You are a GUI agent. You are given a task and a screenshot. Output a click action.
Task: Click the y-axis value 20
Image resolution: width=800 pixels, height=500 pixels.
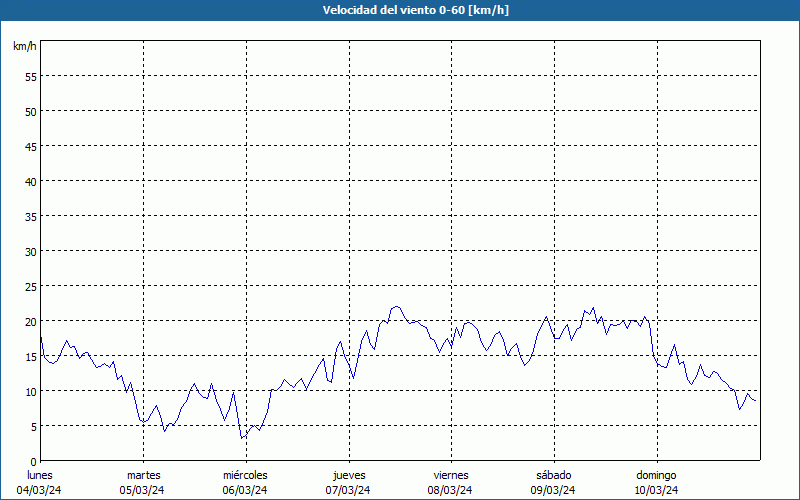tap(31, 321)
